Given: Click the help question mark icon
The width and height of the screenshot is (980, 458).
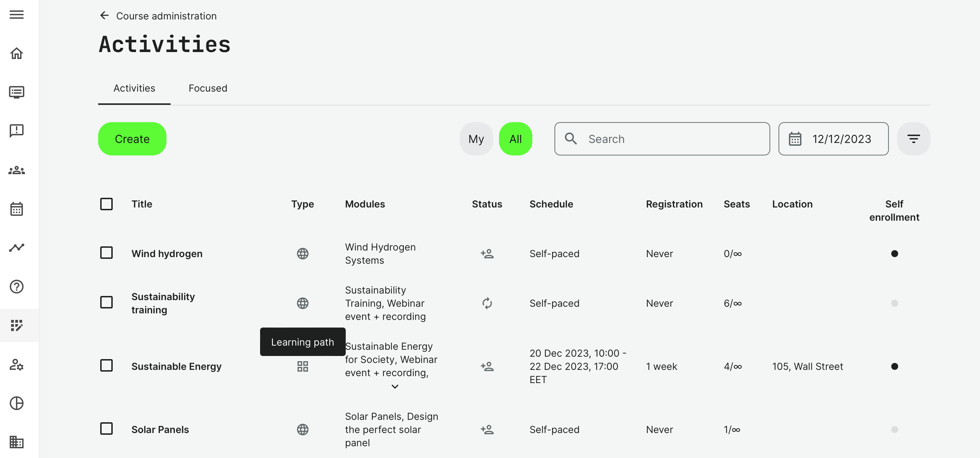Looking at the screenshot, I should coord(16,287).
